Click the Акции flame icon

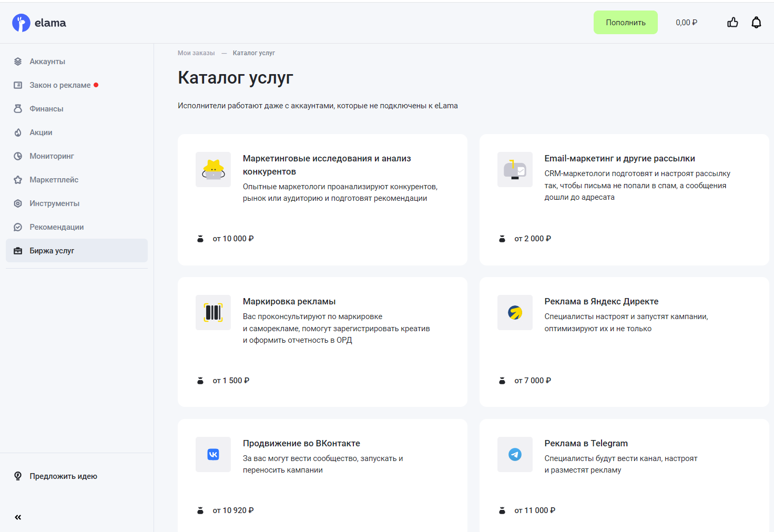18,132
